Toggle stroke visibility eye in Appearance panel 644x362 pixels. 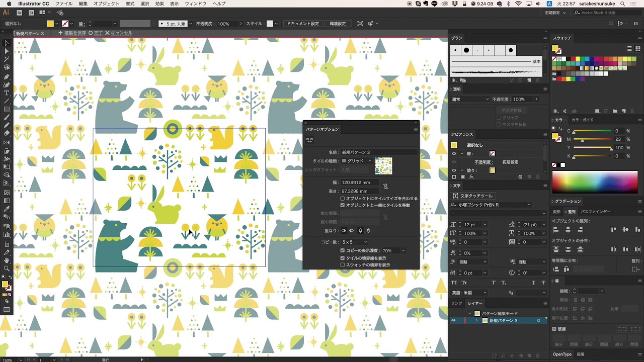pos(454,154)
